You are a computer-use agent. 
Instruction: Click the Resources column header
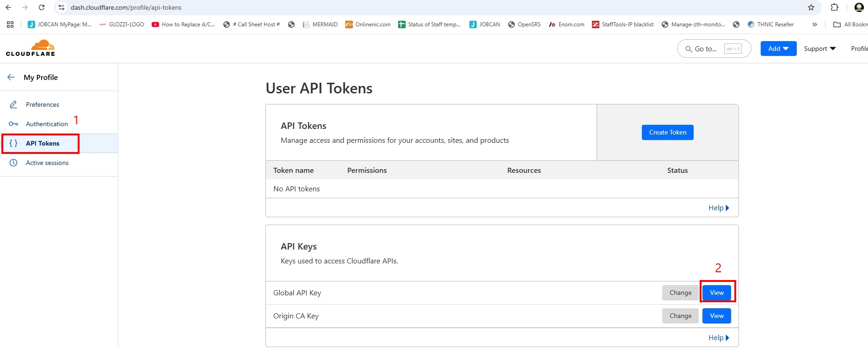[524, 170]
